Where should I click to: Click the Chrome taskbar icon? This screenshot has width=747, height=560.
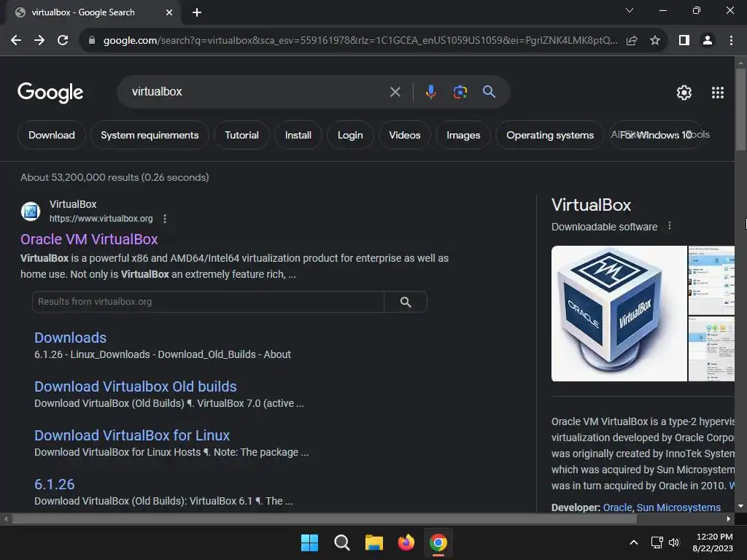click(x=438, y=542)
